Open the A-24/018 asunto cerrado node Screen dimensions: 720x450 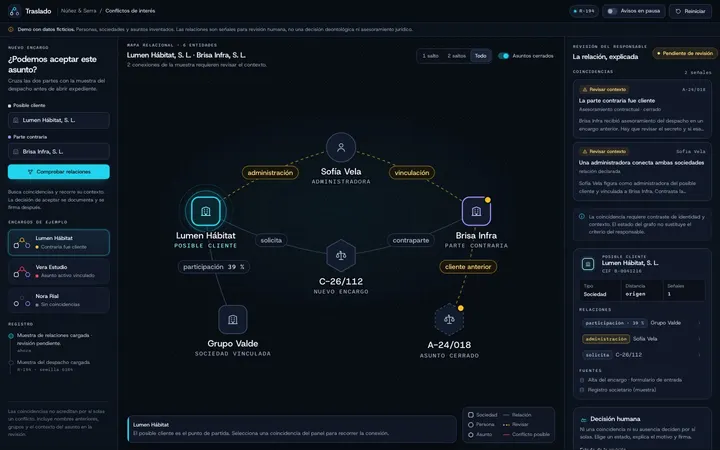pyautogui.click(x=449, y=319)
